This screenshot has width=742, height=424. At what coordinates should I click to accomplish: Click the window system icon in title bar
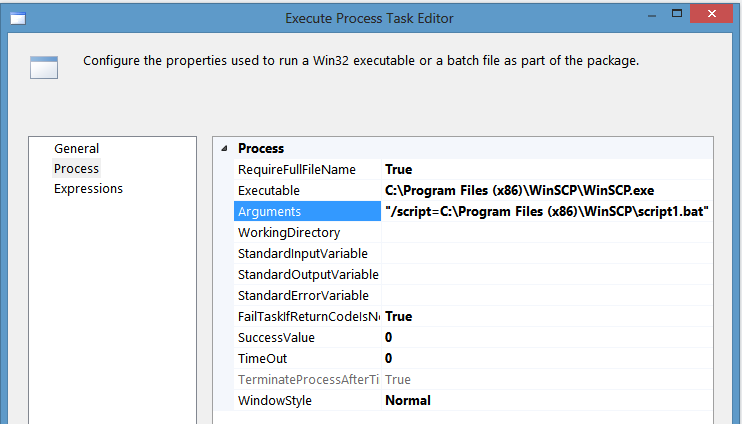(18, 18)
